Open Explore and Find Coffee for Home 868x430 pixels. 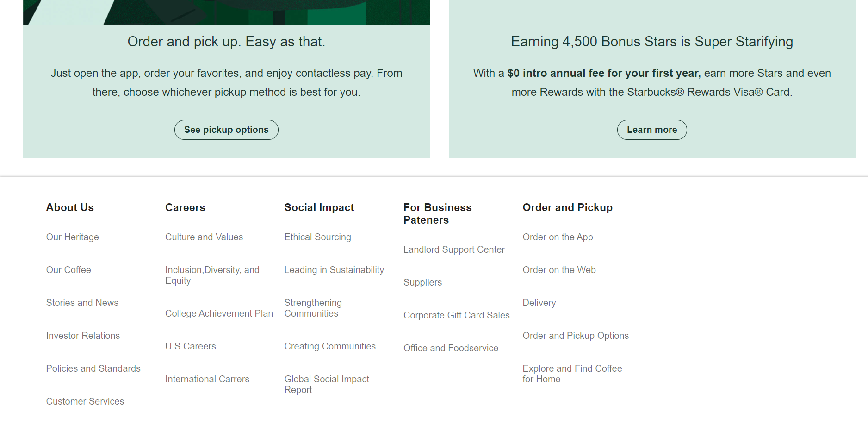click(x=572, y=374)
